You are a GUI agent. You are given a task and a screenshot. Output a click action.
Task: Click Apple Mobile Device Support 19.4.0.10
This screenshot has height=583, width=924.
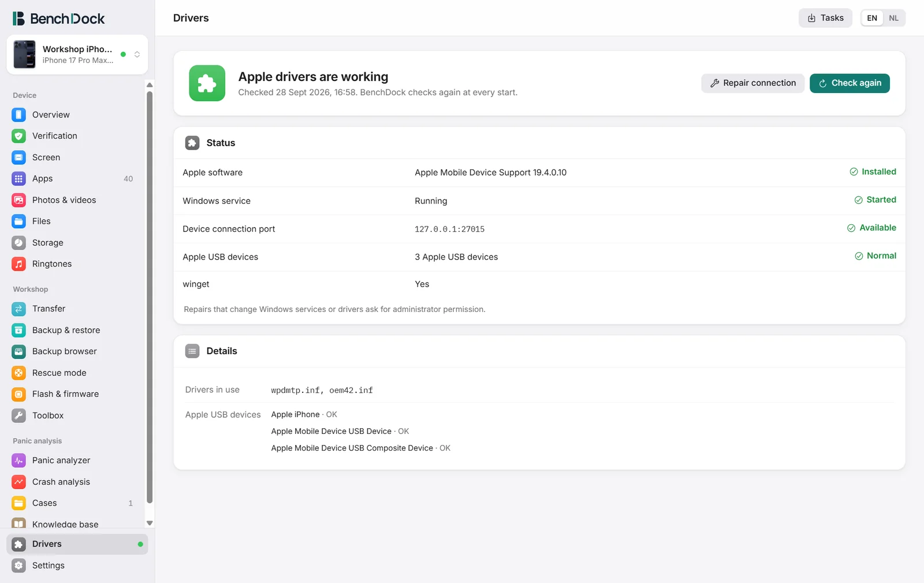pos(490,173)
